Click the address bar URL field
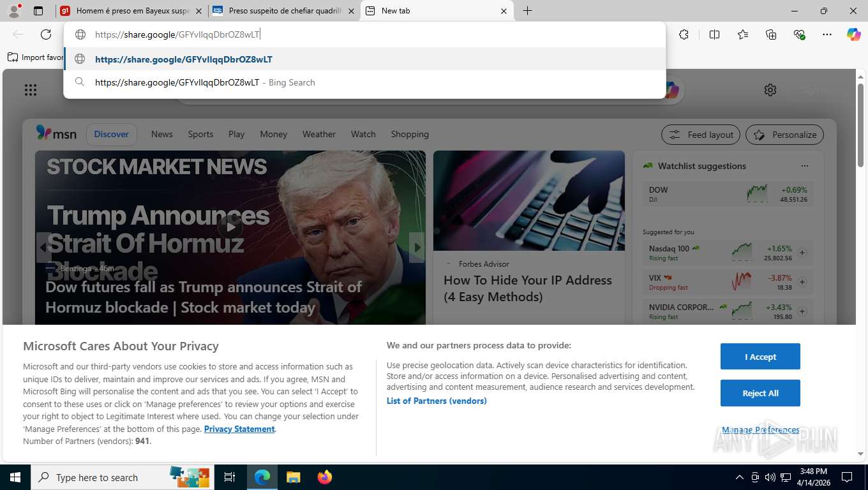The width and height of the screenshot is (868, 490). click(364, 34)
